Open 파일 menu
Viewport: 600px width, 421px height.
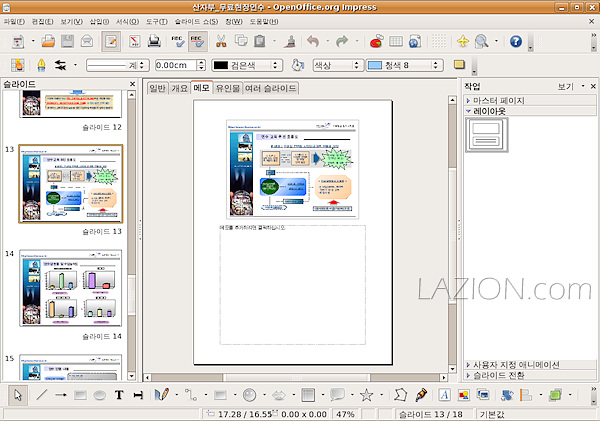[x=14, y=22]
